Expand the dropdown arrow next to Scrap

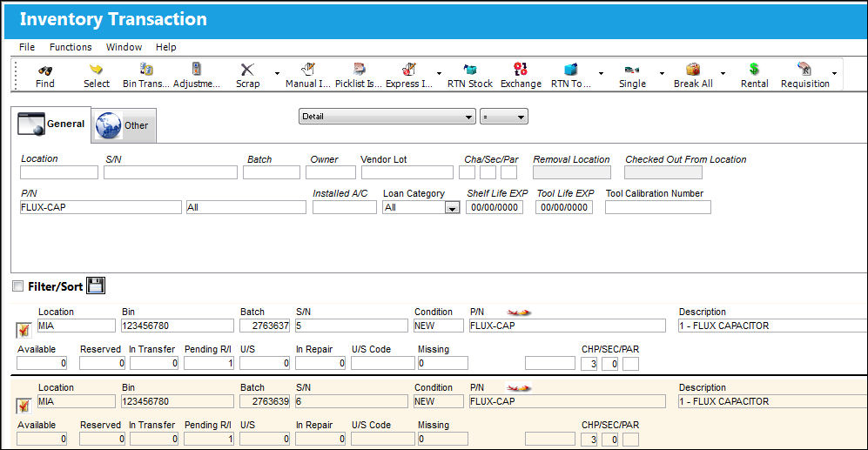pos(277,74)
